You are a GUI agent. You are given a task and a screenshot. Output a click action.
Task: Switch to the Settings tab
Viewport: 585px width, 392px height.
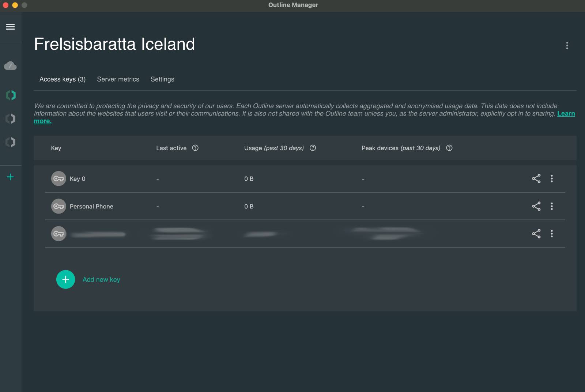coord(162,79)
